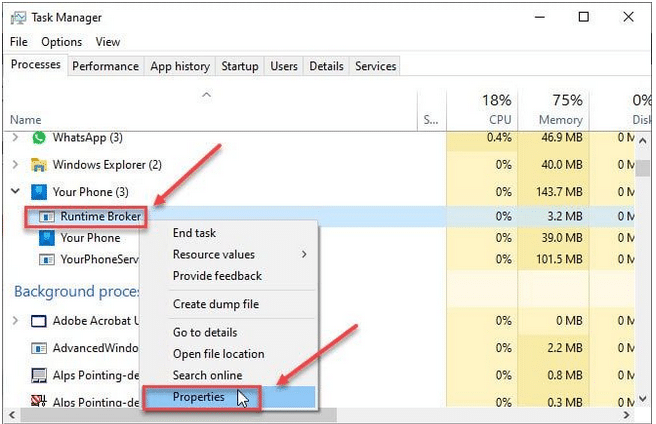Click the Alps Pointing-device monitor icon
The width and height of the screenshot is (656, 424).
click(x=39, y=375)
